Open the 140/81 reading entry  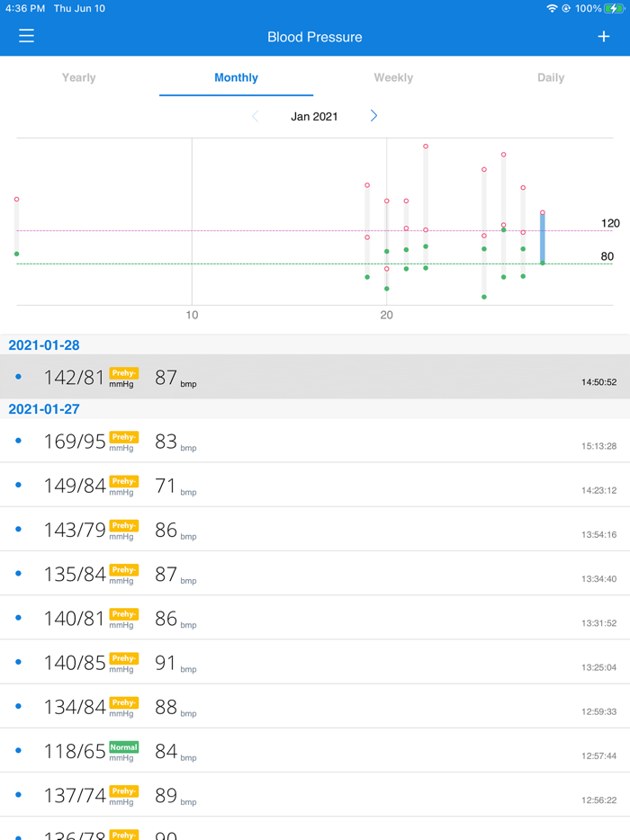pyautogui.click(x=315, y=618)
